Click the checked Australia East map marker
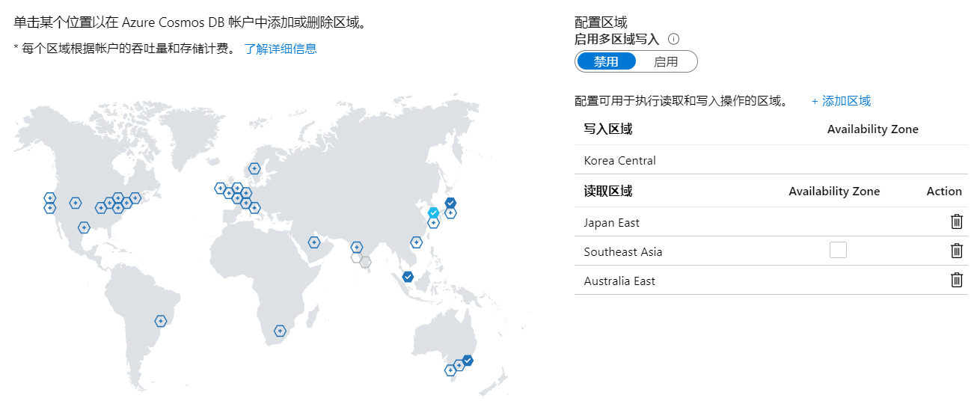The image size is (980, 407). 468,361
